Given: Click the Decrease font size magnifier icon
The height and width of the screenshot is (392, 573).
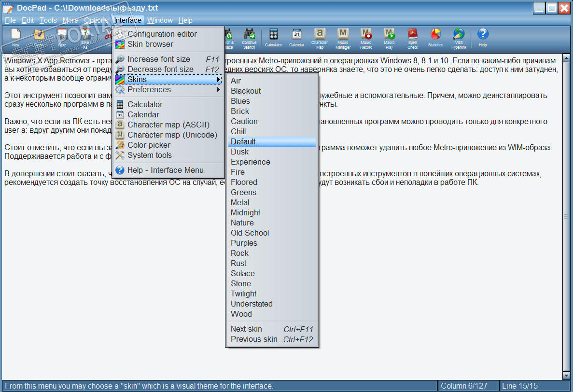Looking at the screenshot, I should click(120, 70).
